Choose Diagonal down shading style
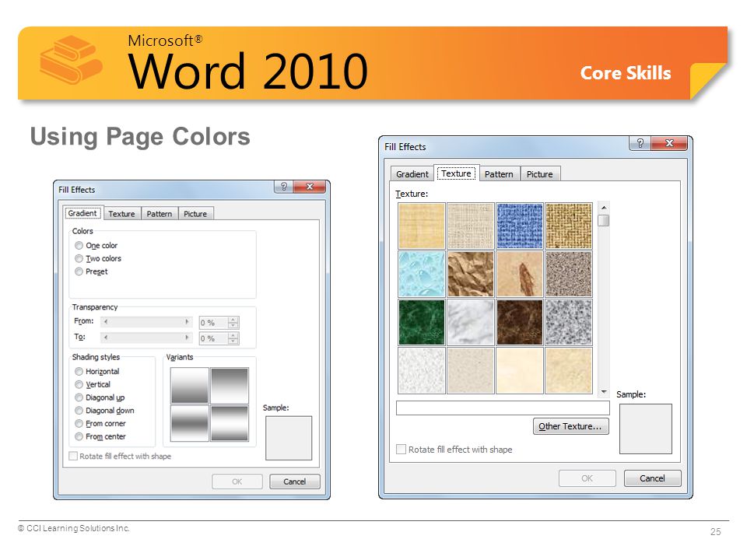This screenshot has width=747, height=560. pyautogui.click(x=79, y=411)
